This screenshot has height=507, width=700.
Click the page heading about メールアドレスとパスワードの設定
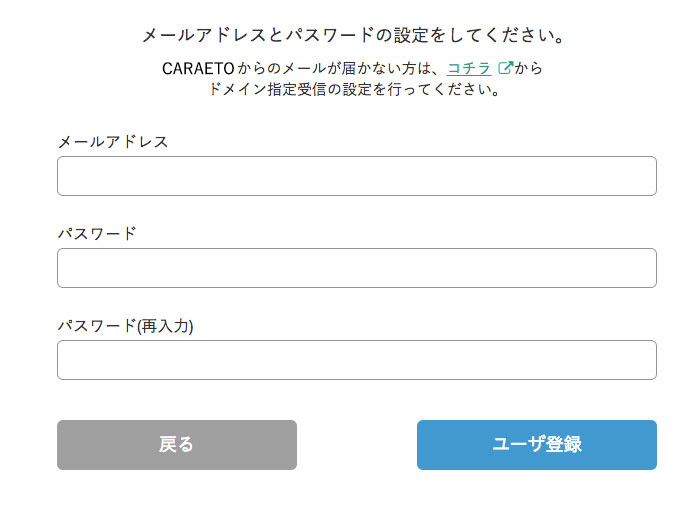354,35
